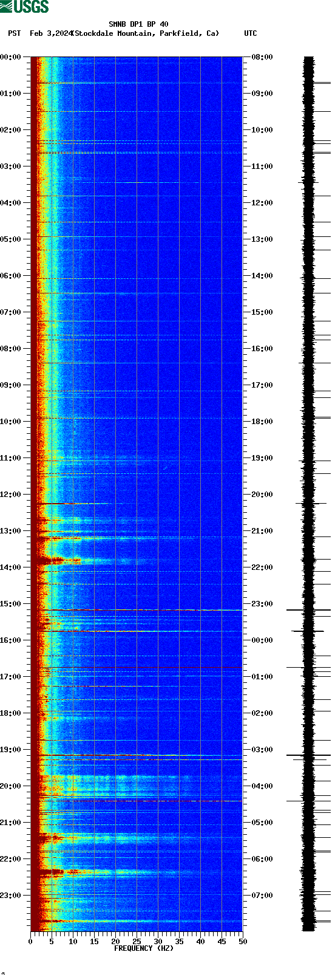Click the '25' frequency tick label

[137, 942]
